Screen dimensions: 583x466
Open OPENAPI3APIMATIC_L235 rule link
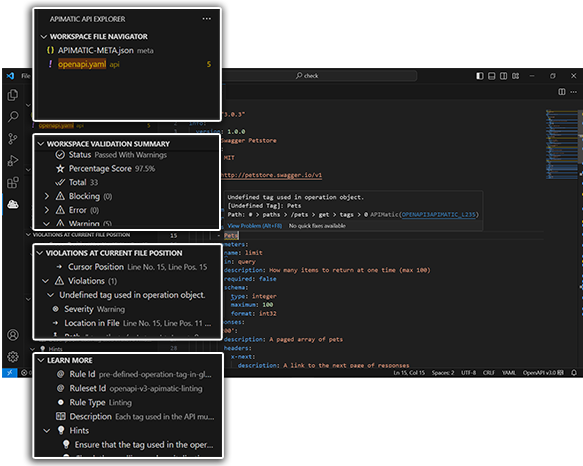tap(438, 214)
